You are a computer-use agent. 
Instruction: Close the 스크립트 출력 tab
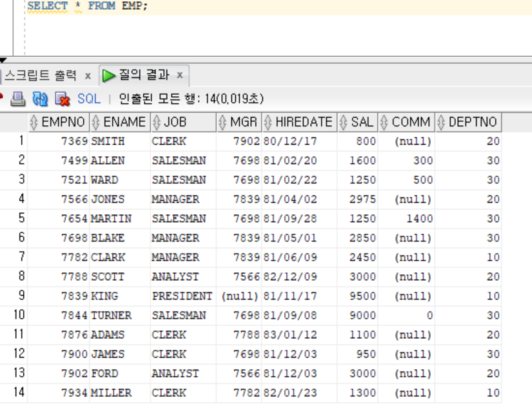click(88, 76)
